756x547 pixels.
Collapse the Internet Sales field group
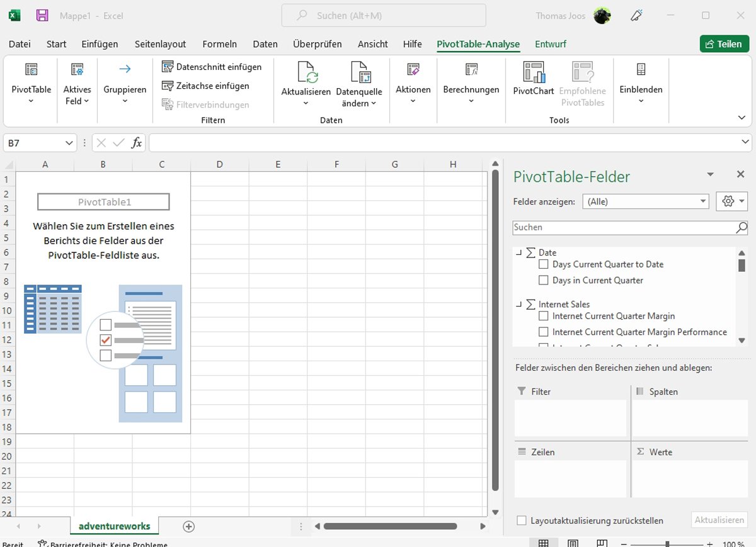pyautogui.click(x=519, y=305)
